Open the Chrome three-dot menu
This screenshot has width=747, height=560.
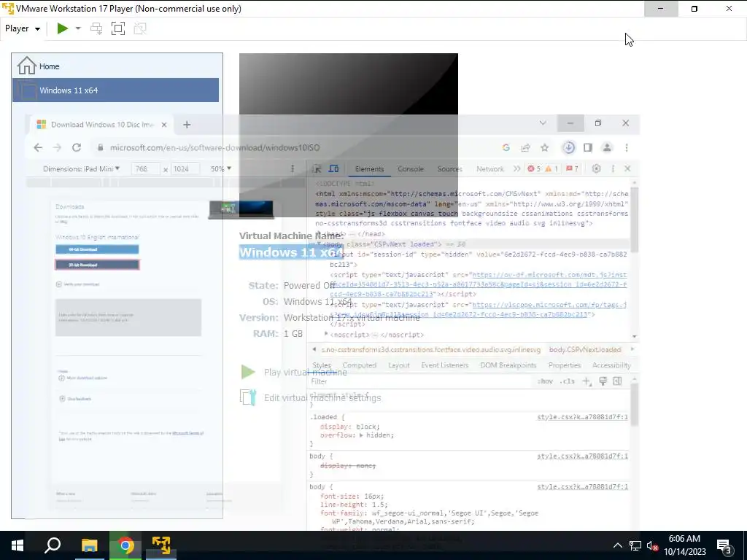(x=627, y=147)
